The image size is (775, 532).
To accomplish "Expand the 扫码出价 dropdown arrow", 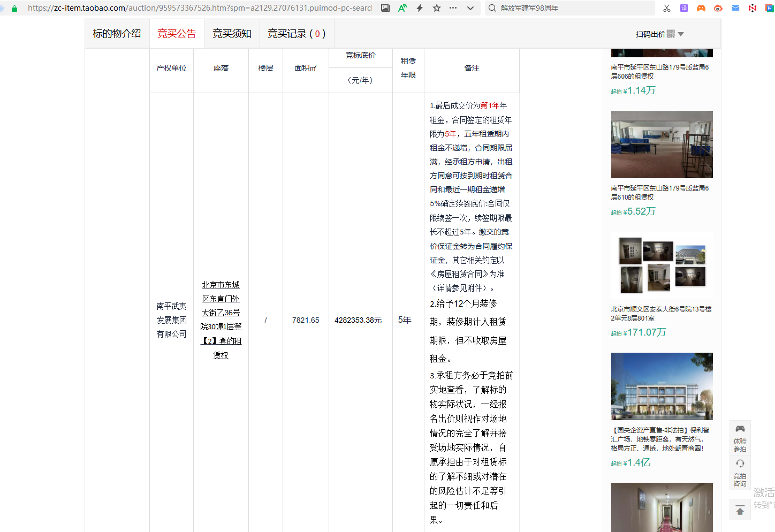I will point(681,34).
